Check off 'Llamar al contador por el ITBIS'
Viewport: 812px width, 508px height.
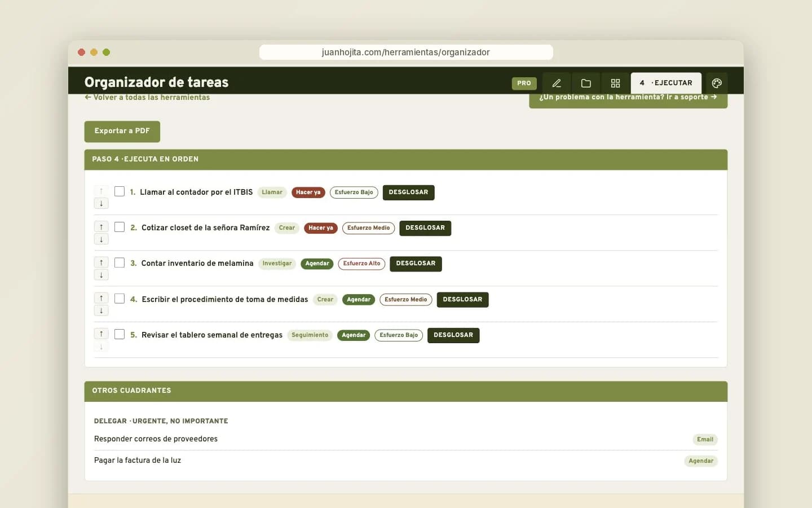pos(120,191)
